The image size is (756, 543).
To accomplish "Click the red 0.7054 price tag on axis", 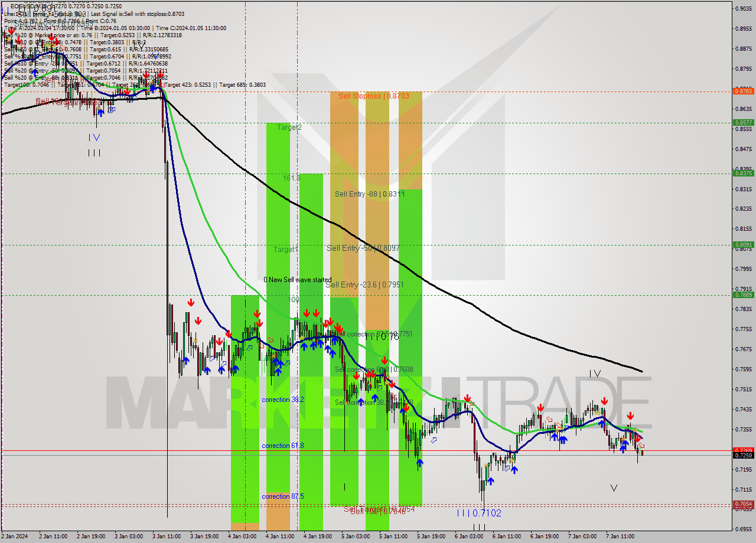I will [x=743, y=504].
